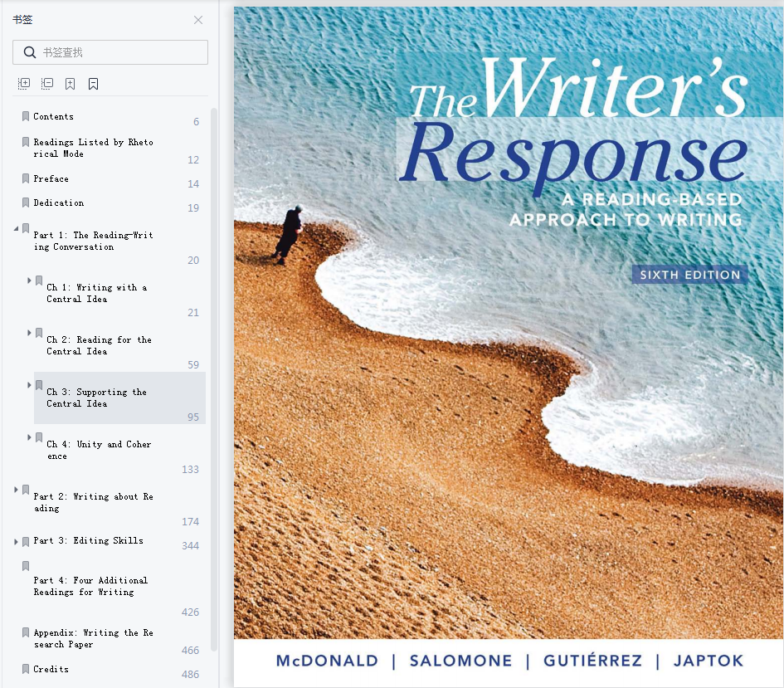Click The Writer's Response cover page
The width and height of the screenshot is (784, 688).
tap(509, 347)
